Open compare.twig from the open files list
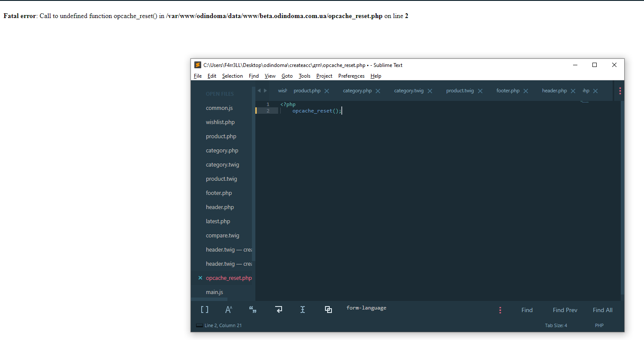The image size is (644, 340). [x=222, y=235]
